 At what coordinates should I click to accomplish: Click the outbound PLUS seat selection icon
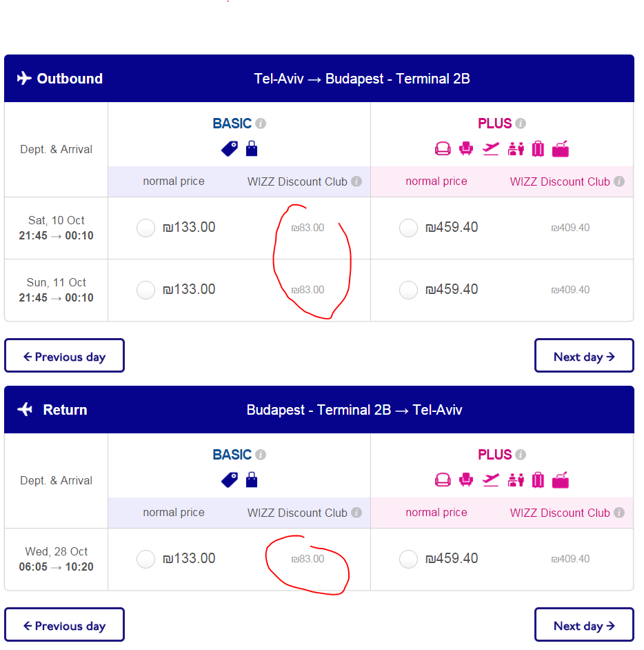click(x=466, y=148)
